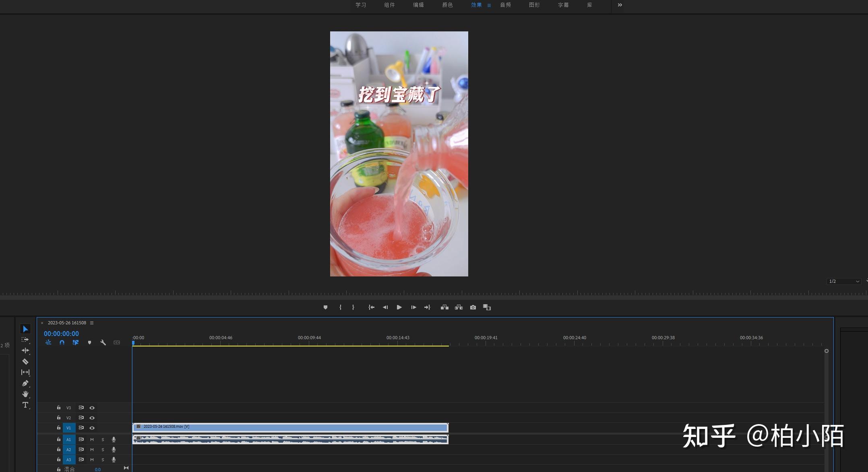Image resolution: width=868 pixels, height=472 pixels.
Task: Open the 1/2 playback resolution dropdown
Action: point(844,281)
